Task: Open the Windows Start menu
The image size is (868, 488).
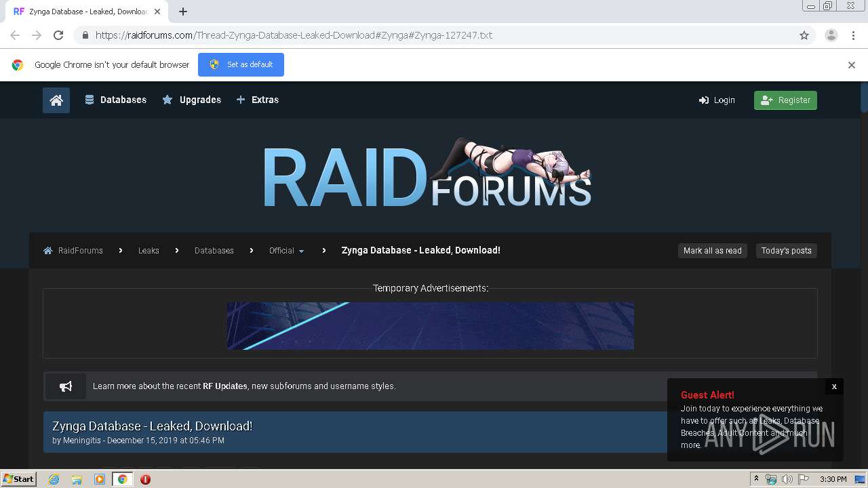Action: (x=19, y=479)
